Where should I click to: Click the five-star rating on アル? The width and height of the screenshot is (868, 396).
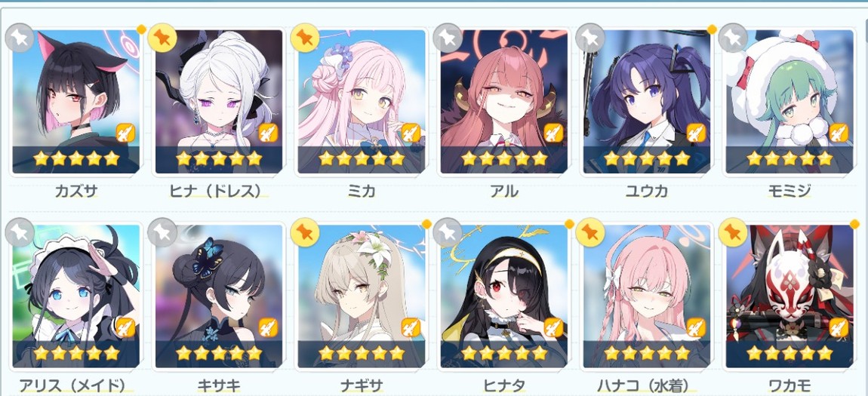click(x=503, y=159)
